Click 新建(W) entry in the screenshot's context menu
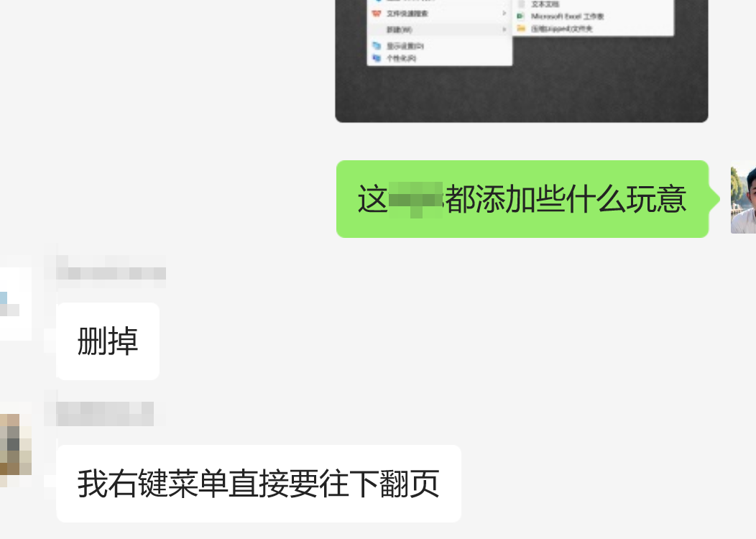The image size is (756, 539). point(399,30)
